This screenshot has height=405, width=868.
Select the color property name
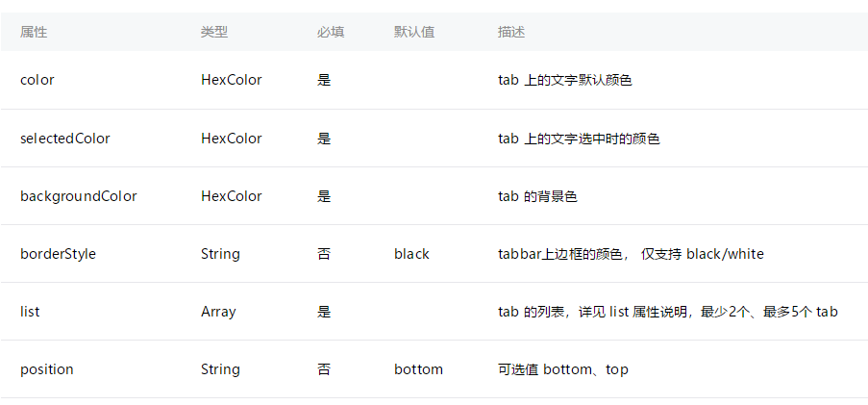[37, 80]
